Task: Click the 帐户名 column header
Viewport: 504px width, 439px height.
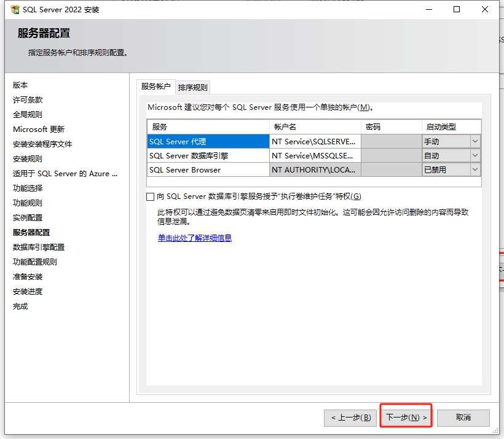Action: pos(315,127)
